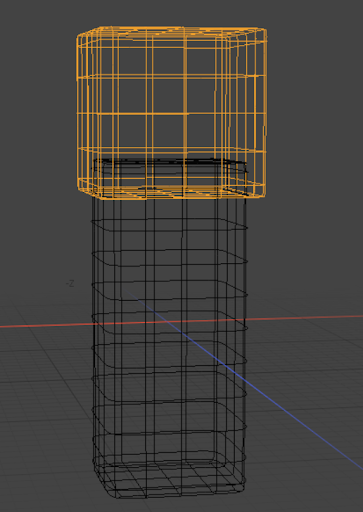The height and width of the screenshot is (512, 363).
Task: Click the bottom face of the black box
Action: click(x=170, y=480)
